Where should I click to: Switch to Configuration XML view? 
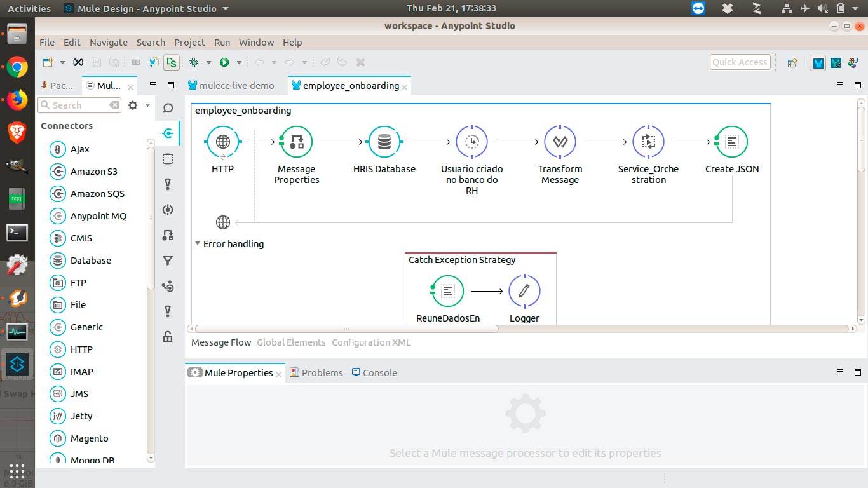pos(371,342)
